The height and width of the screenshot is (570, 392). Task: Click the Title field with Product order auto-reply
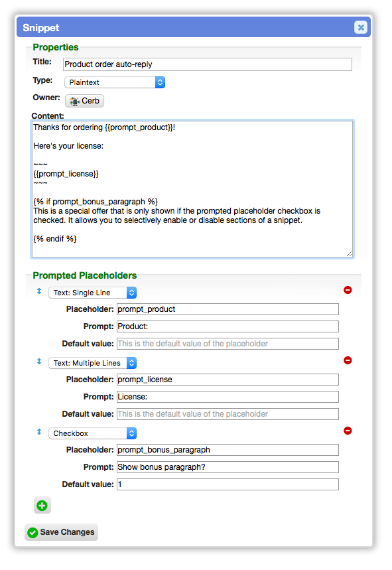[208, 64]
